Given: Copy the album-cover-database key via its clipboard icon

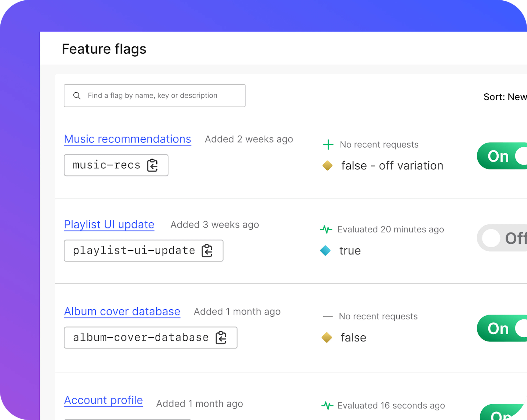Looking at the screenshot, I should pyautogui.click(x=221, y=338).
